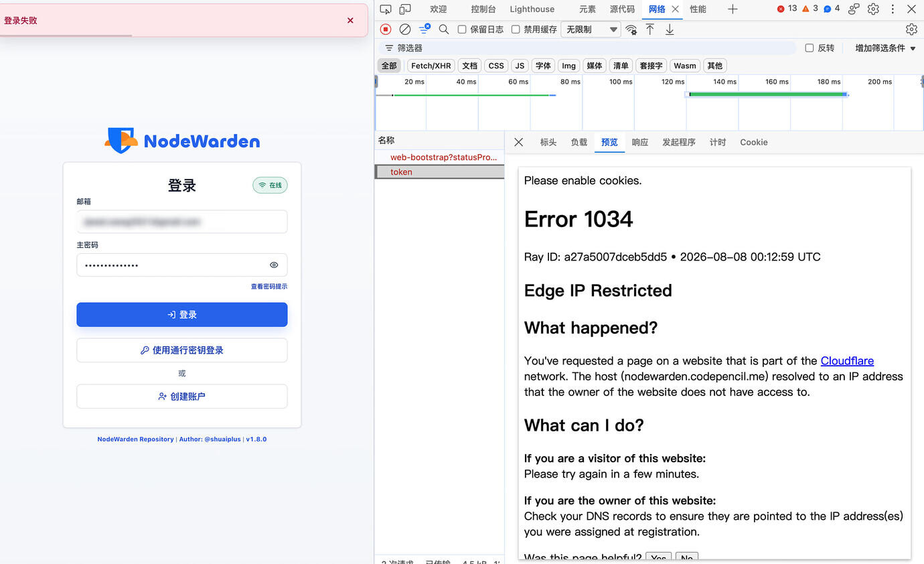The width and height of the screenshot is (924, 564).
Task: Stop recording the network log
Action: click(x=386, y=29)
